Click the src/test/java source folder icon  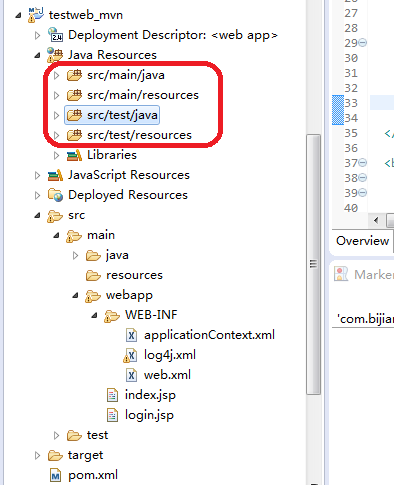coord(74,115)
